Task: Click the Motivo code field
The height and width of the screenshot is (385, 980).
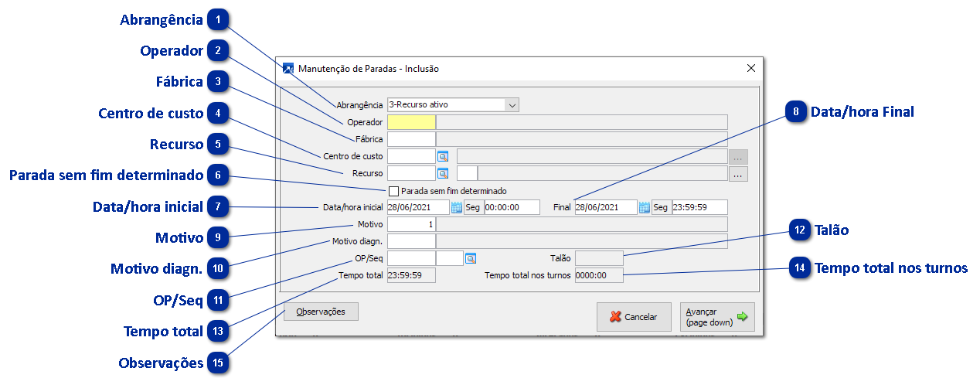Action: point(411,224)
